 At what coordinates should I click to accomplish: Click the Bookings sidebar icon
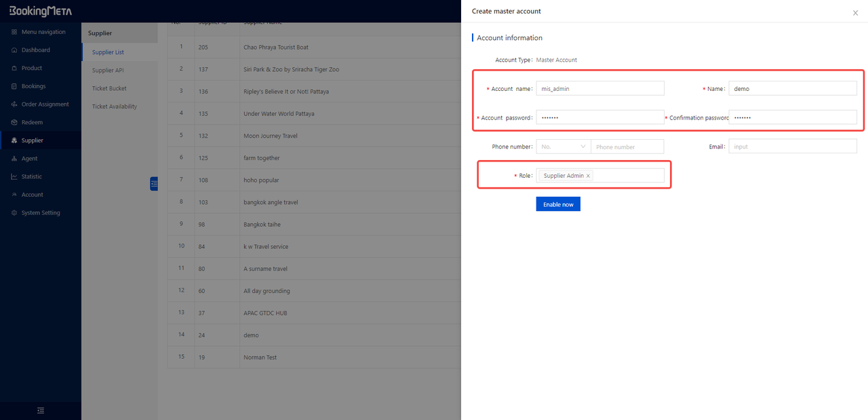(14, 86)
